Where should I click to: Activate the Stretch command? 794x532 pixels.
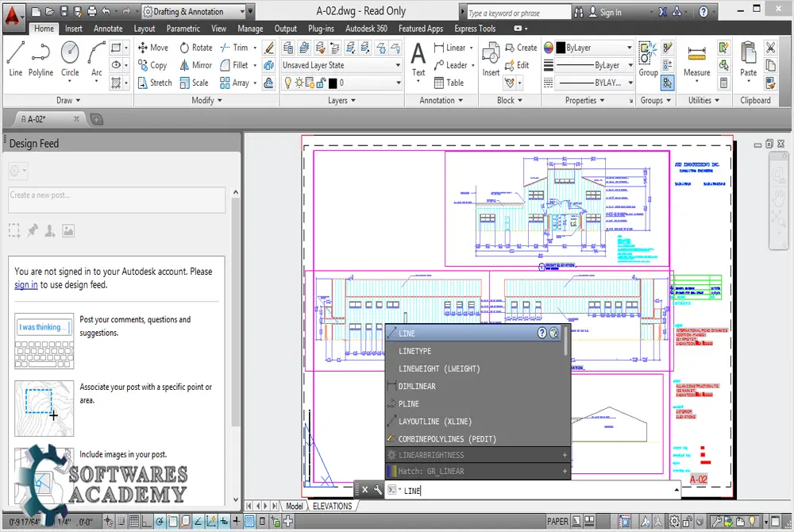pos(155,83)
